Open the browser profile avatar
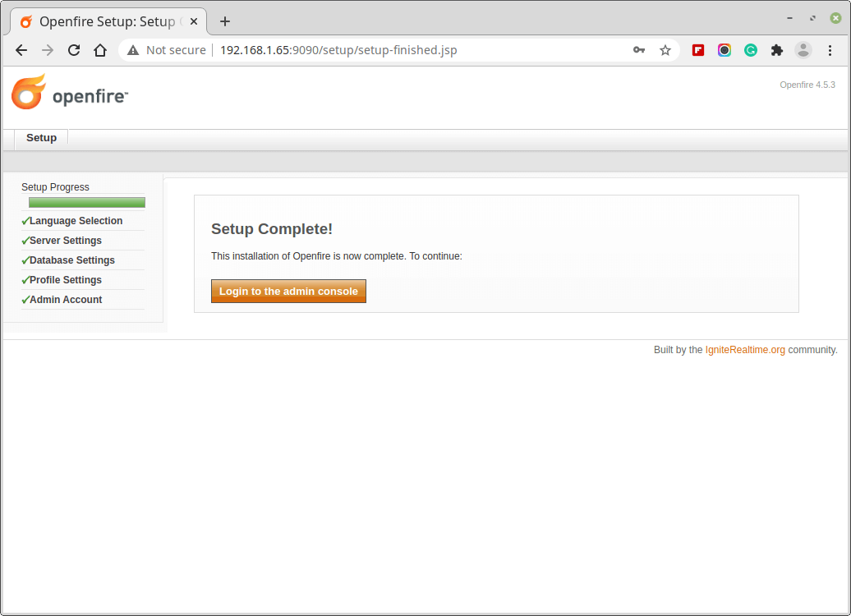Screen dimensions: 851x616 [x=803, y=50]
